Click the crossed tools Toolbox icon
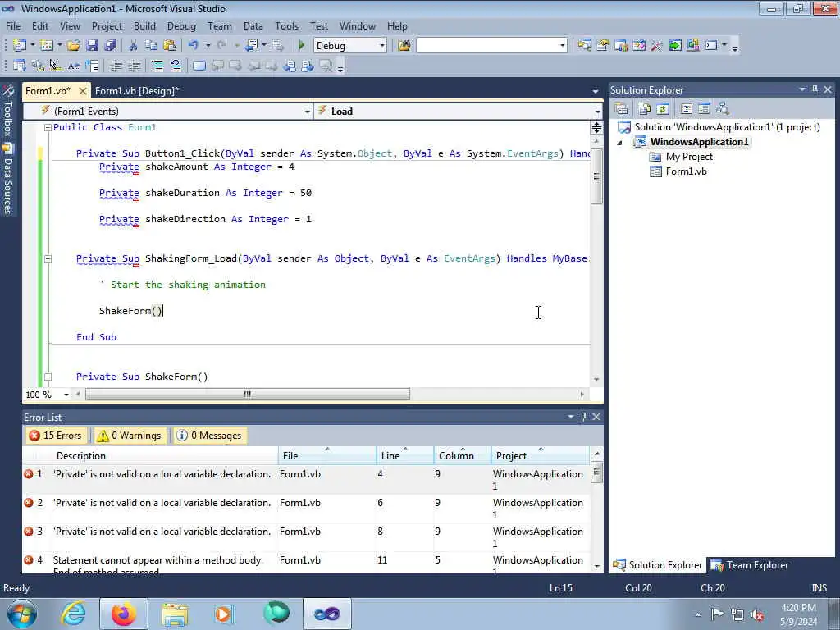Image resolution: width=840 pixels, height=630 pixels. 657,46
